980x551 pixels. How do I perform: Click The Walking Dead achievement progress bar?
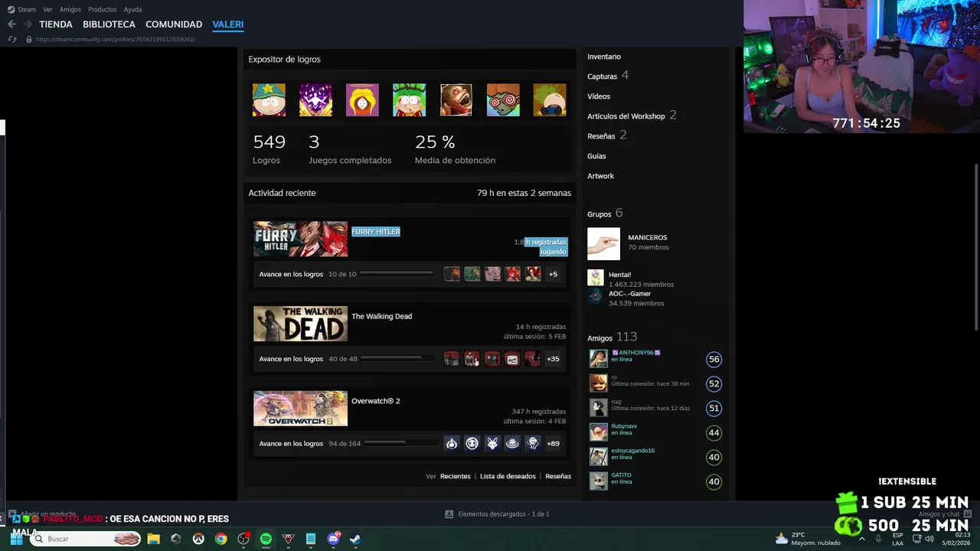pos(397,359)
